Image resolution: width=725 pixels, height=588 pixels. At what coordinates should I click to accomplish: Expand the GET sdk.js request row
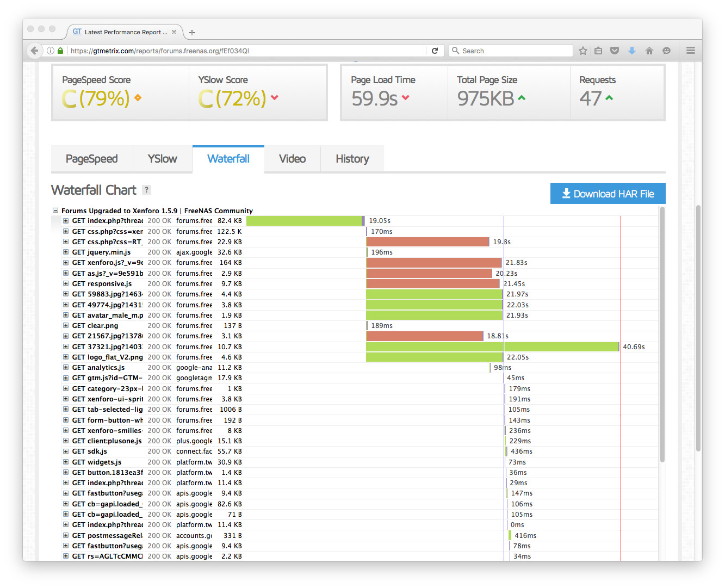66,451
